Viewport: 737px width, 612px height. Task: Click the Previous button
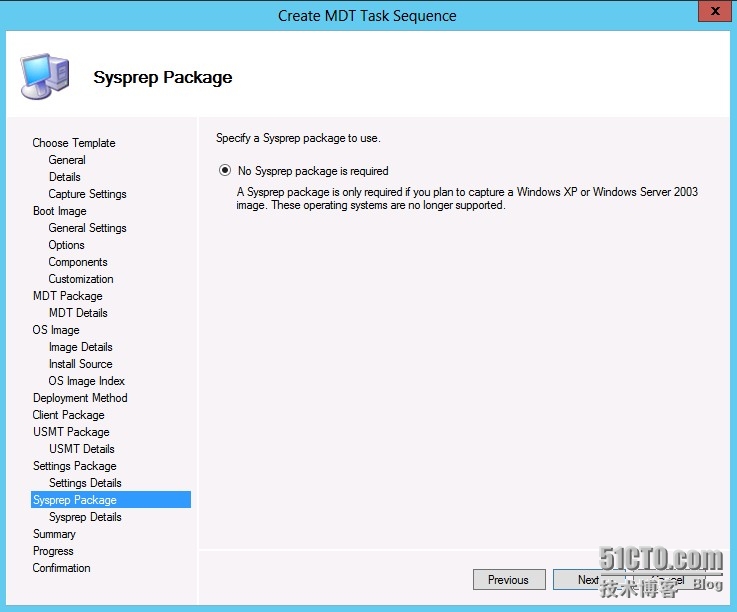click(x=509, y=580)
